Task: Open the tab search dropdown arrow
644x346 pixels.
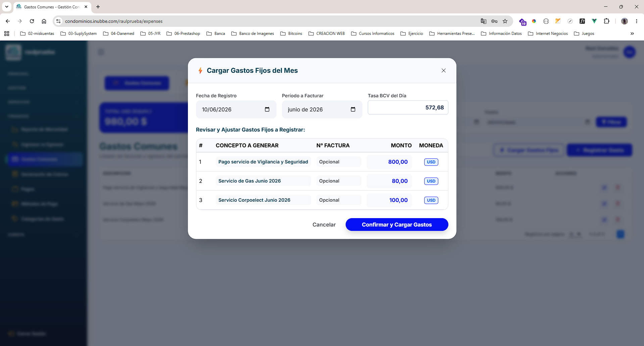Action: pos(7,7)
